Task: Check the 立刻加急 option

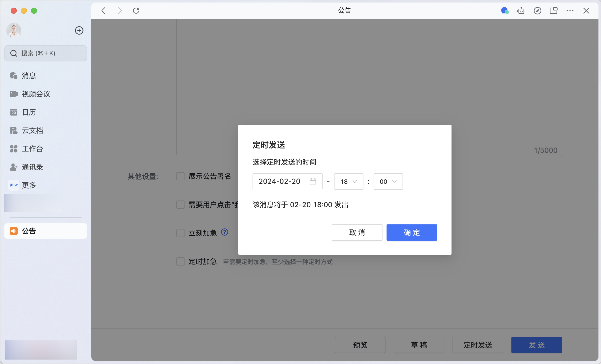Action: click(x=180, y=233)
